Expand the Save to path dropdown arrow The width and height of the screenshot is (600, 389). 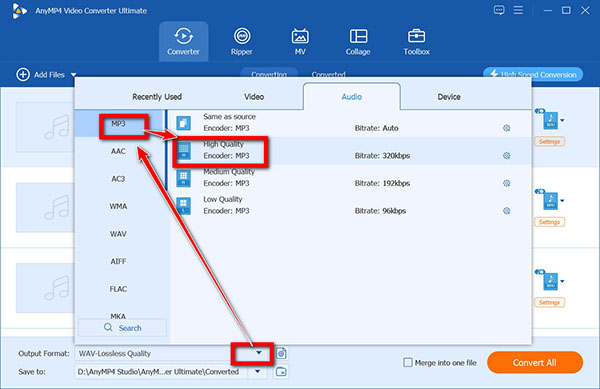pos(258,371)
